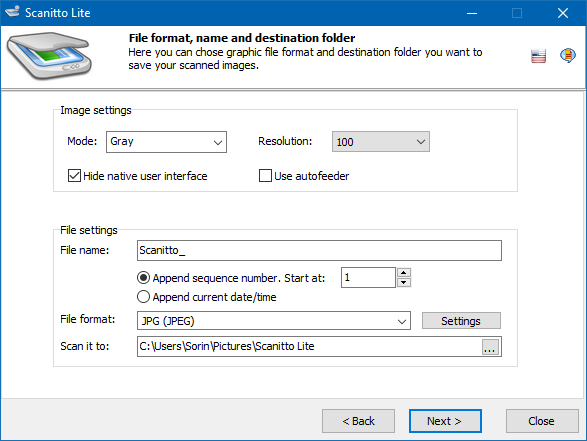The height and width of the screenshot is (441, 587).
Task: Open the file format Settings button
Action: point(461,321)
